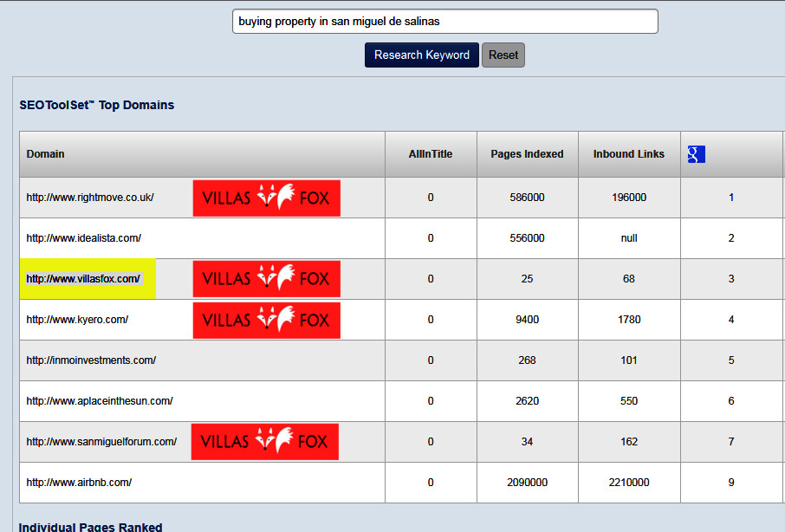Click Villas Fox logo in villasfox row

(266, 279)
